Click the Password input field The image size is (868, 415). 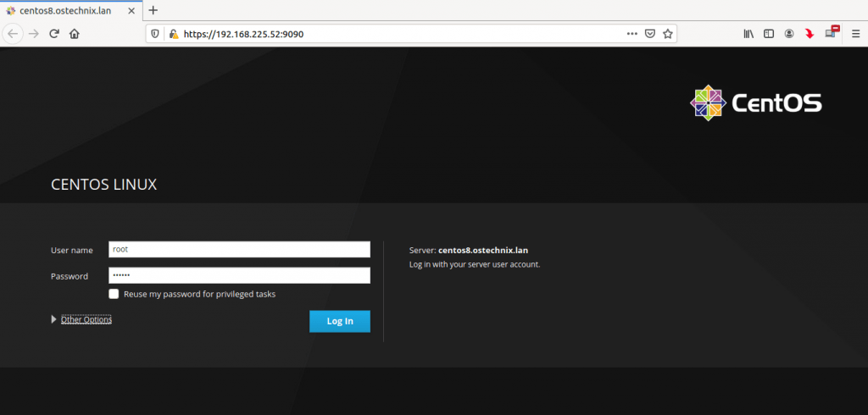239,275
